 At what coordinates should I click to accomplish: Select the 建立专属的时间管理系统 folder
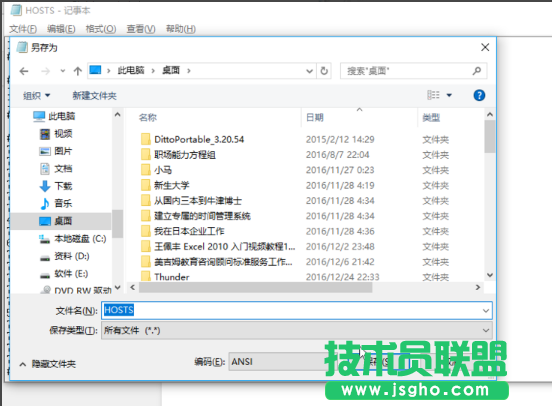(x=202, y=216)
